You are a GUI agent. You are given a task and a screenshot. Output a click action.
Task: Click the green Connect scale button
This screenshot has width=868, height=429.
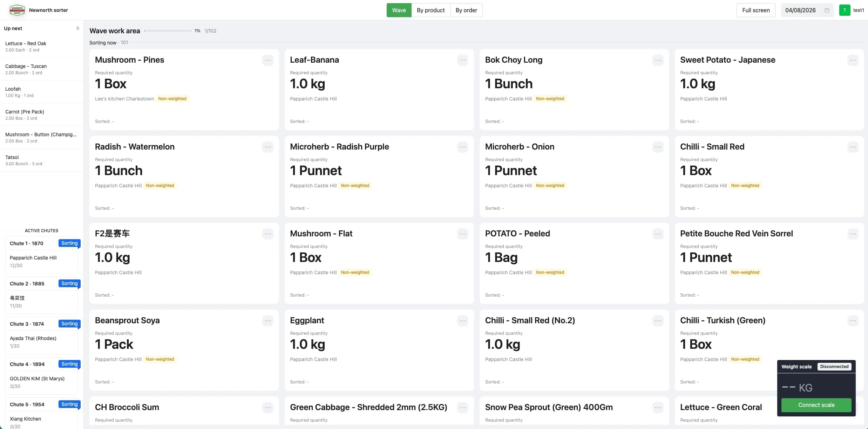(x=816, y=405)
